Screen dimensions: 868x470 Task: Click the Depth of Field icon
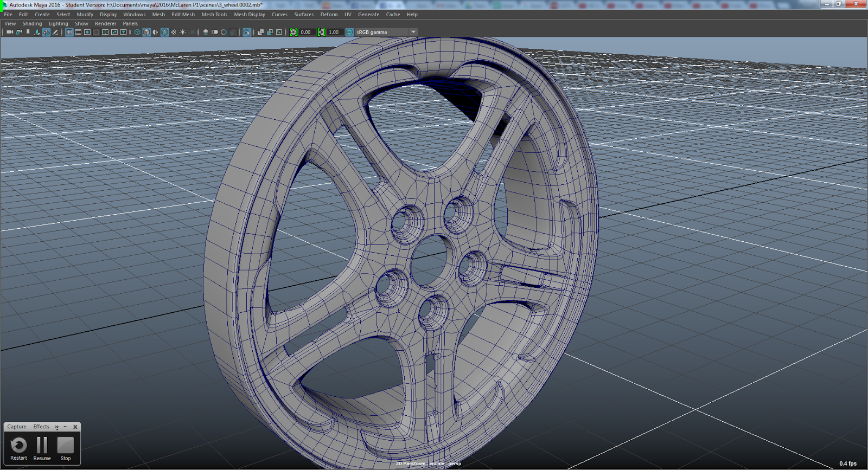pos(233,32)
